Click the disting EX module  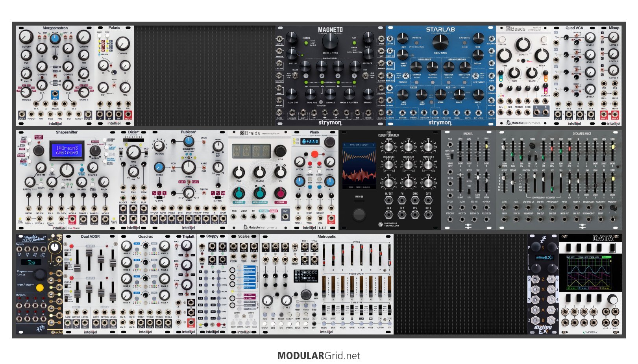[x=543, y=284]
